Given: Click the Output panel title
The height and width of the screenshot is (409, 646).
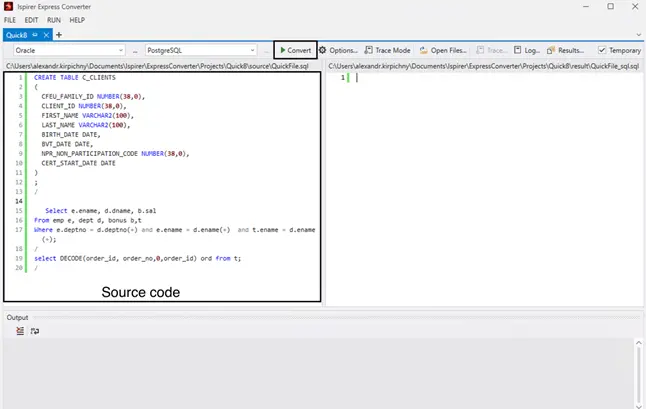Looking at the screenshot, I should point(17,318).
